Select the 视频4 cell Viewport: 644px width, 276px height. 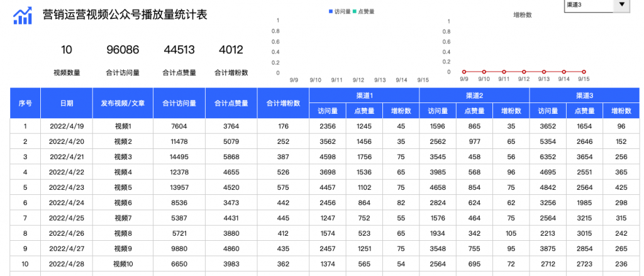pyautogui.click(x=123, y=172)
